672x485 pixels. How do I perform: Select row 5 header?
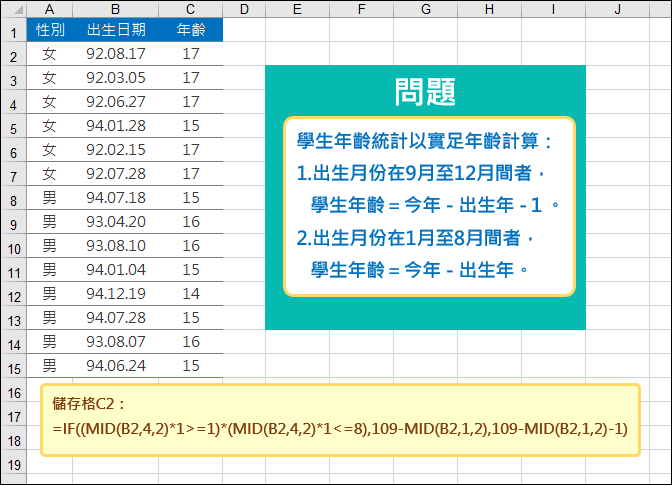tap(14, 126)
